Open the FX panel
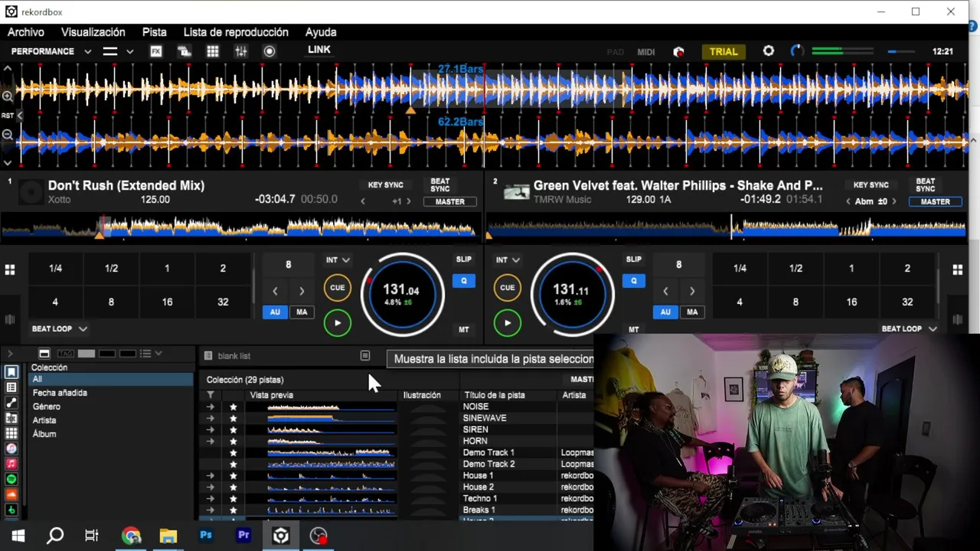 pos(156,51)
